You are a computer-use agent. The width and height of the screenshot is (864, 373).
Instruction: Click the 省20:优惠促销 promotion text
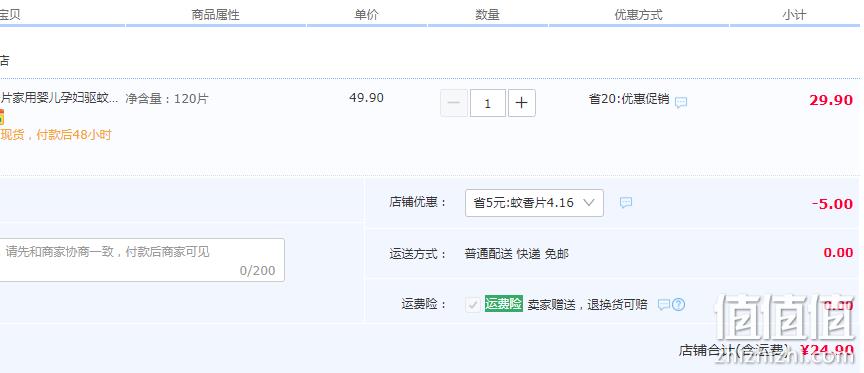tap(629, 99)
